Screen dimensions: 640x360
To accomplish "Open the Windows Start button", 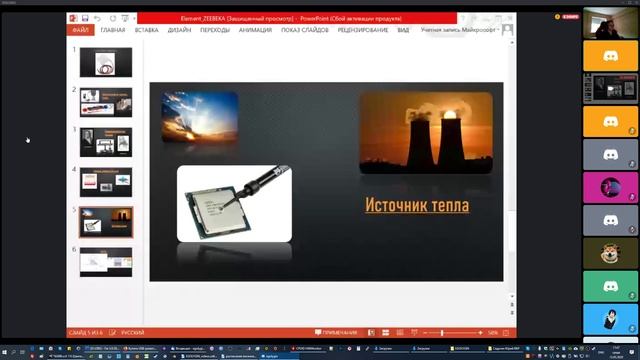I will [4, 352].
